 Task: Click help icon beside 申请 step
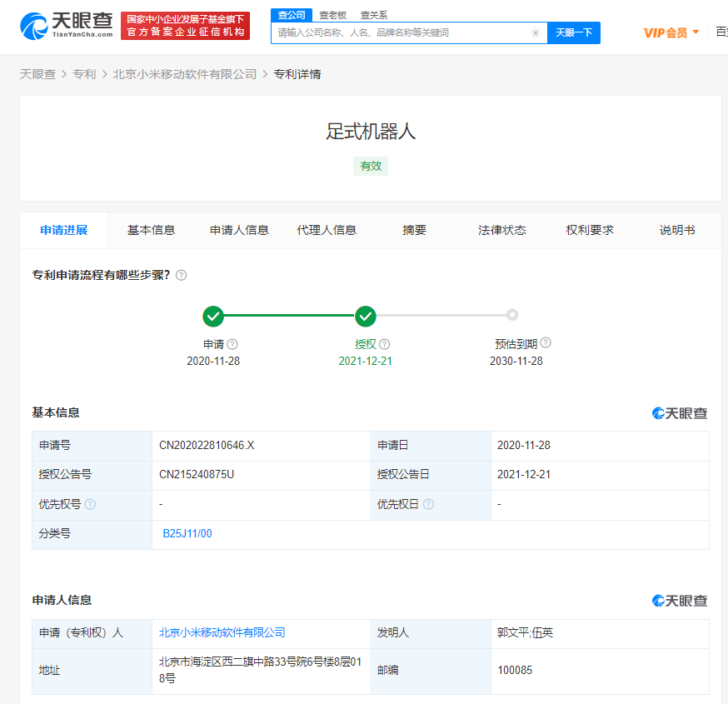[x=232, y=344]
